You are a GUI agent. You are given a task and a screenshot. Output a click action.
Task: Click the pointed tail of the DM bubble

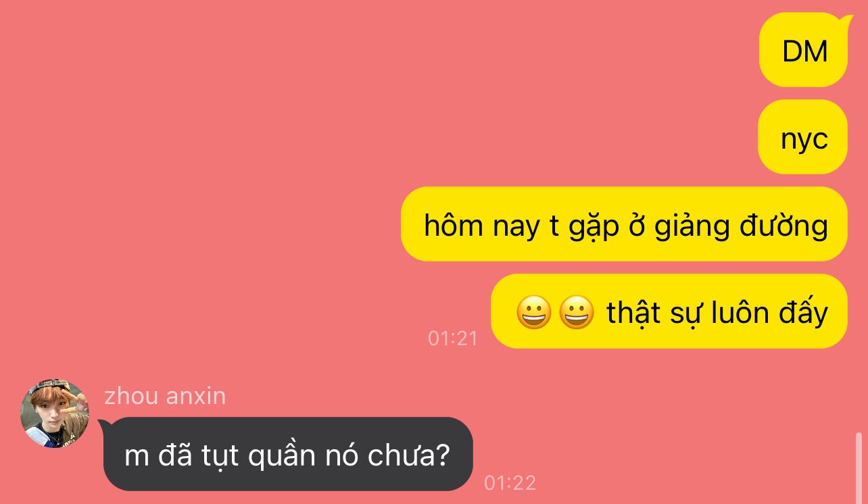coord(845,22)
